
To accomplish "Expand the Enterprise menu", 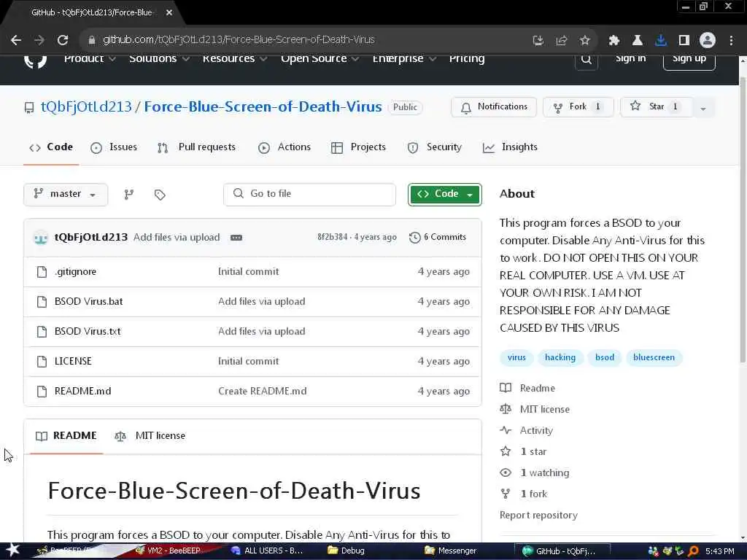I will [x=404, y=58].
